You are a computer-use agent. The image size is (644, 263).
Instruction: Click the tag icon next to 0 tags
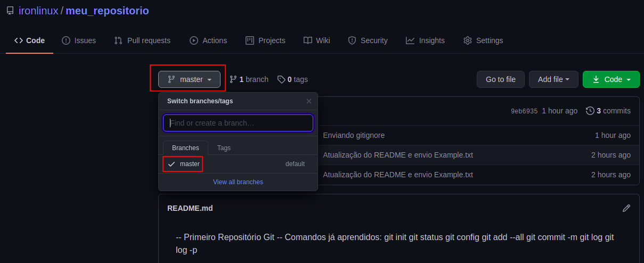tap(281, 79)
